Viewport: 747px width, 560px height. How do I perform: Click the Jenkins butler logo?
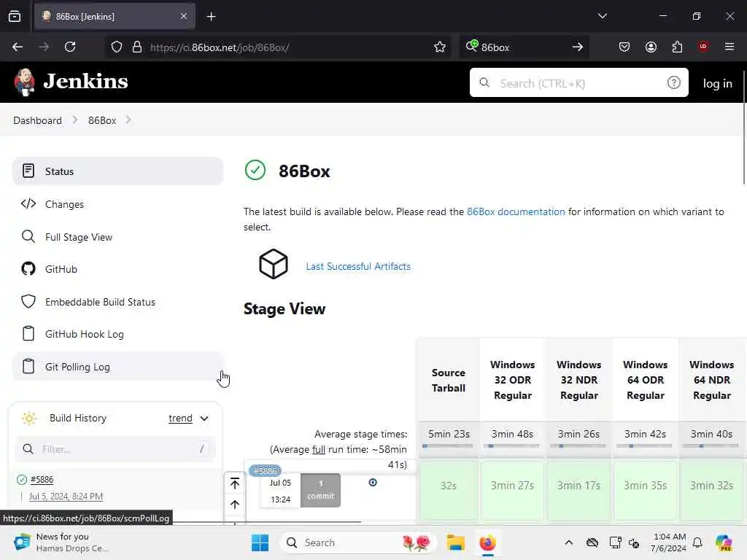[x=24, y=82]
